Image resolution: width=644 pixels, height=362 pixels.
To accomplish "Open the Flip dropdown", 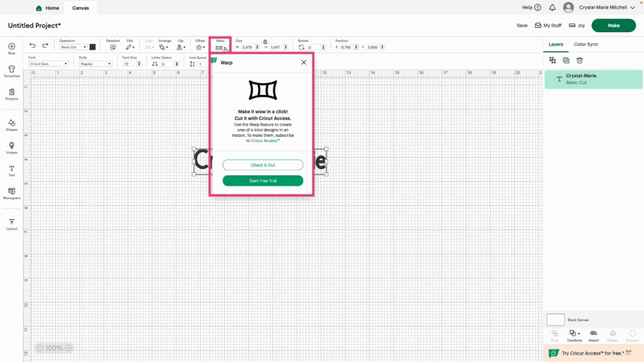I will coord(180,47).
